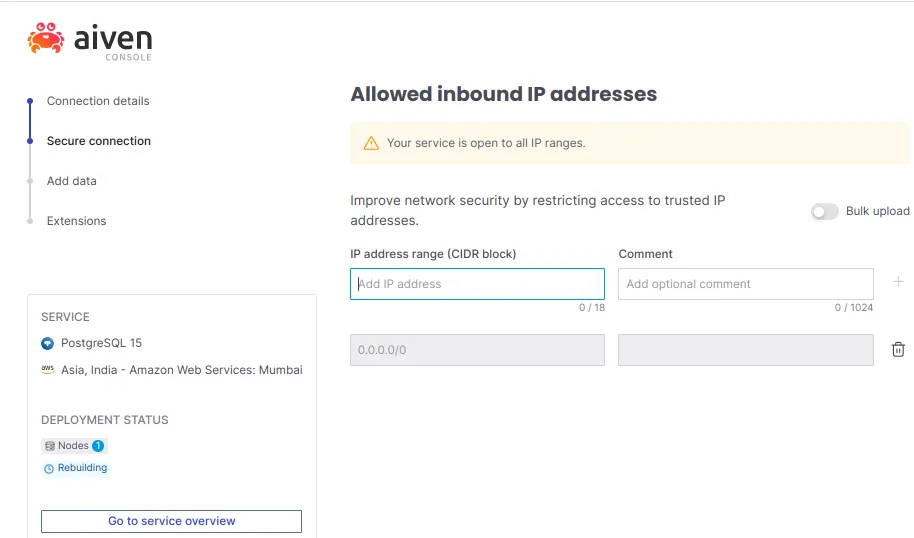Image resolution: width=914 pixels, height=538 pixels.
Task: Click the Rebuilding status label
Action: click(82, 468)
